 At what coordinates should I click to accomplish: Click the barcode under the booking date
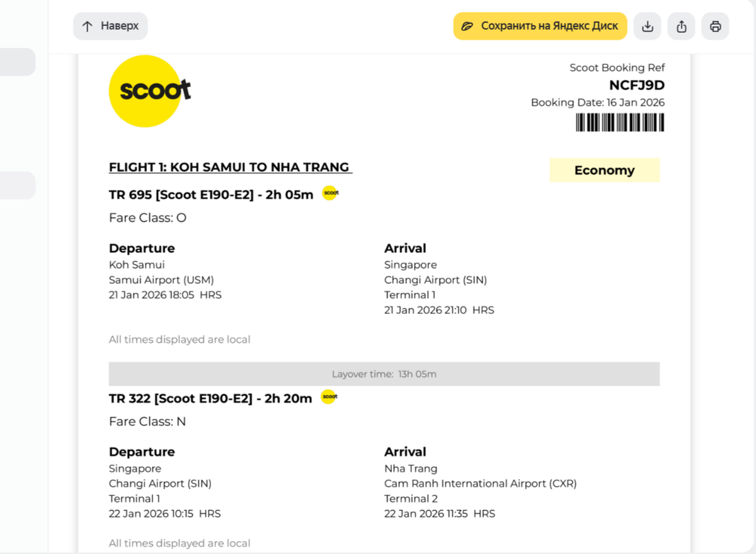point(619,122)
